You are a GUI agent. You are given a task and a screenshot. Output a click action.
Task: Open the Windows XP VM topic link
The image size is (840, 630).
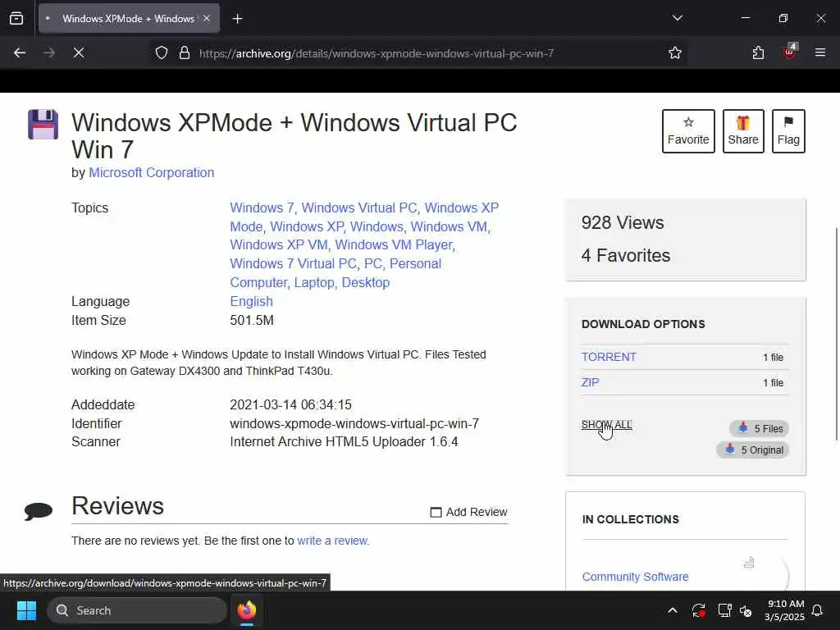point(279,244)
